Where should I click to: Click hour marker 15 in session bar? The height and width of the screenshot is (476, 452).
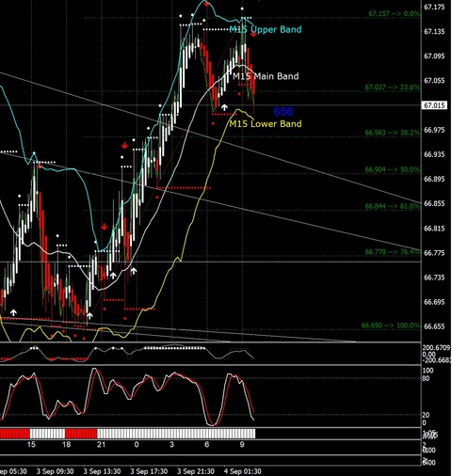click(31, 444)
